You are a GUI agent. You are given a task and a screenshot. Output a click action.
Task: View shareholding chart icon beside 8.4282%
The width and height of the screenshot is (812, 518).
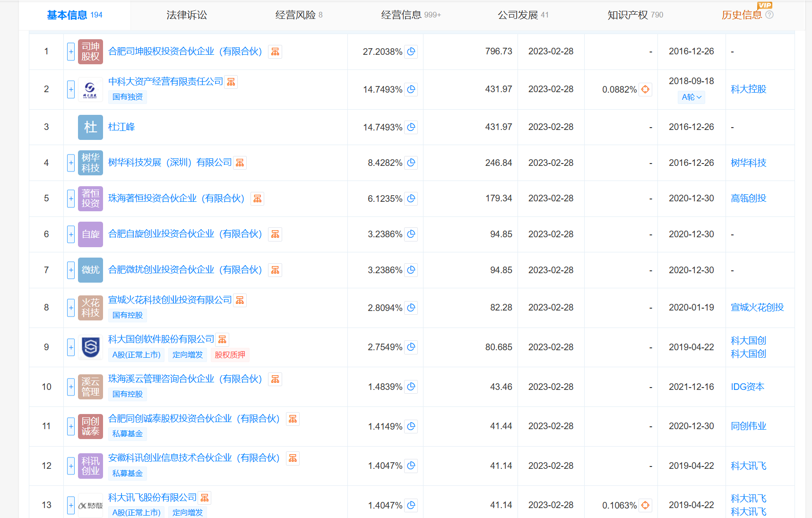coord(411,163)
